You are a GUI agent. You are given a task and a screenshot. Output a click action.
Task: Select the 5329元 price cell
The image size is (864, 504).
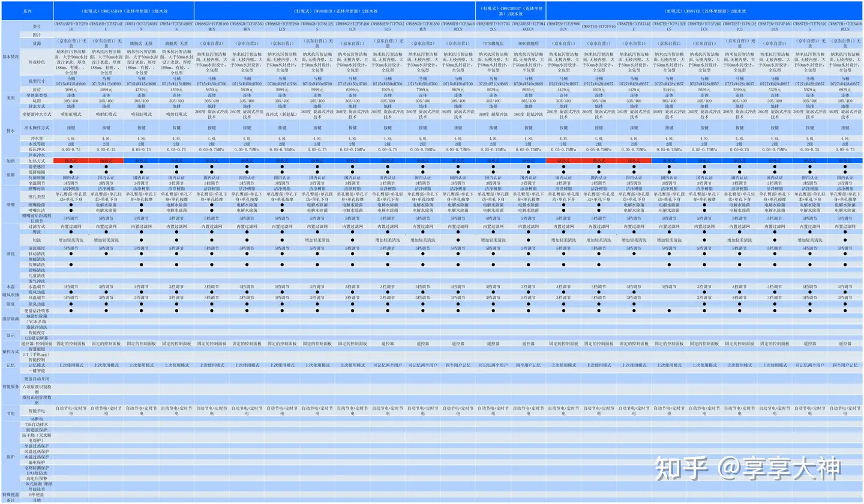(x=775, y=89)
